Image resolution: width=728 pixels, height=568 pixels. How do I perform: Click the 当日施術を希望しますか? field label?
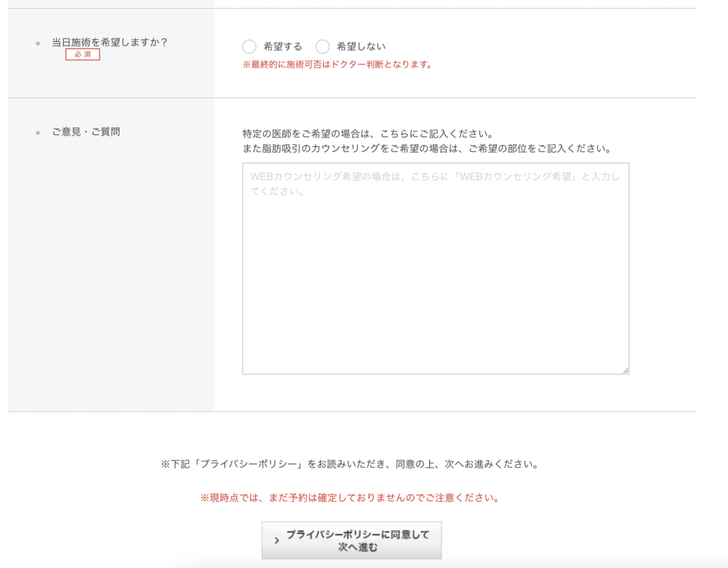(112, 43)
